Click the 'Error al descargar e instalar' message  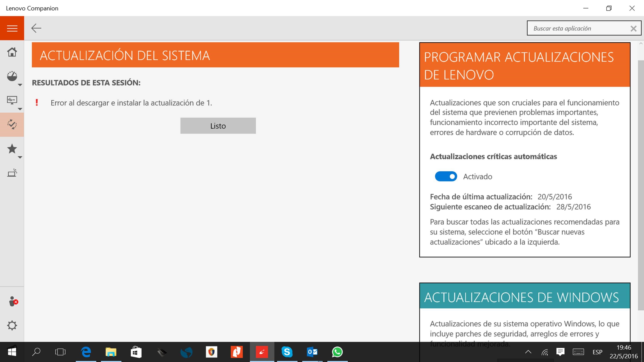pos(131,103)
